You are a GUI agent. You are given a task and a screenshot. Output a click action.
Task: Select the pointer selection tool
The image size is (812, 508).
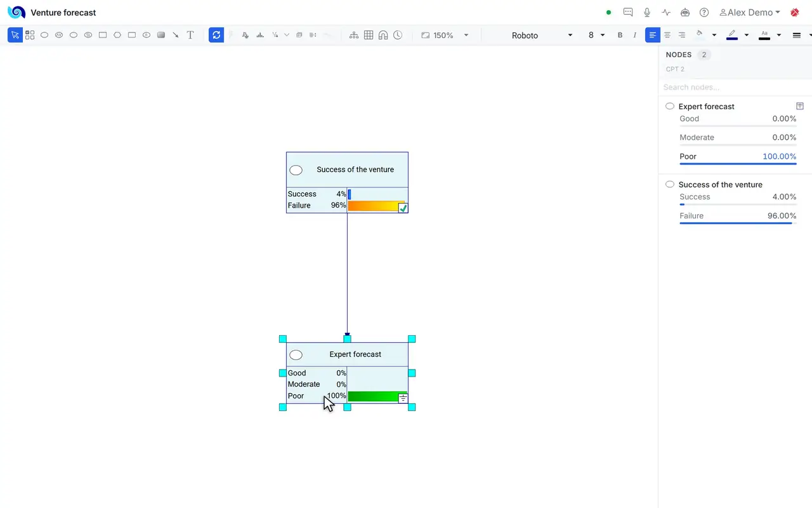click(x=15, y=35)
